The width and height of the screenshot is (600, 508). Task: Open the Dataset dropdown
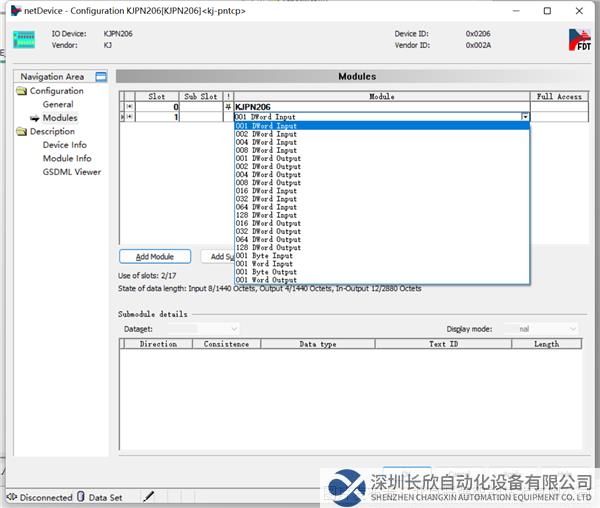[234, 328]
